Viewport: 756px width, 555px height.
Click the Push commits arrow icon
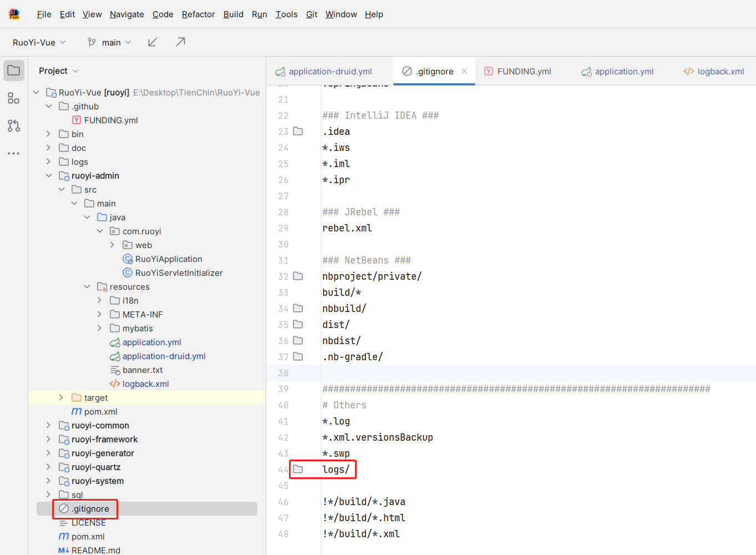click(180, 42)
